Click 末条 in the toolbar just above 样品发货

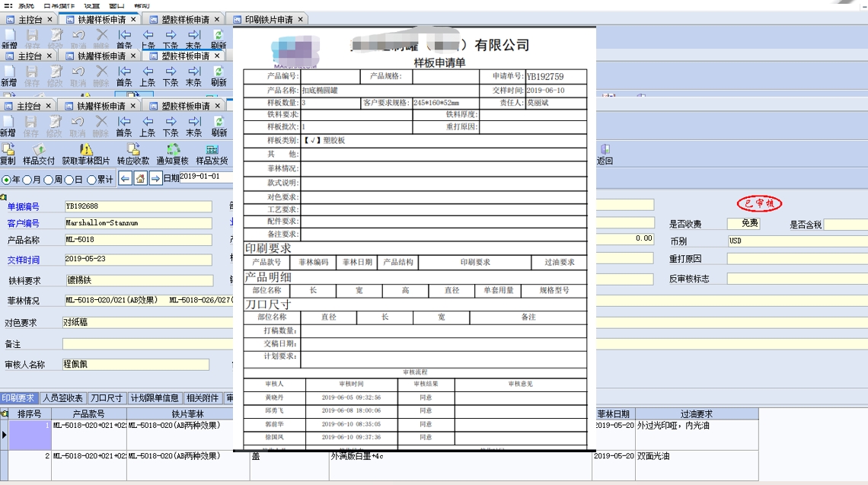pyautogui.click(x=193, y=126)
